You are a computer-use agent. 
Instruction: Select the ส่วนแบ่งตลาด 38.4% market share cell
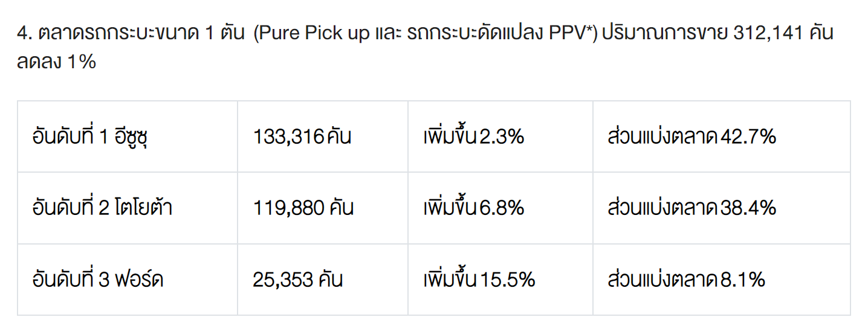(x=691, y=208)
